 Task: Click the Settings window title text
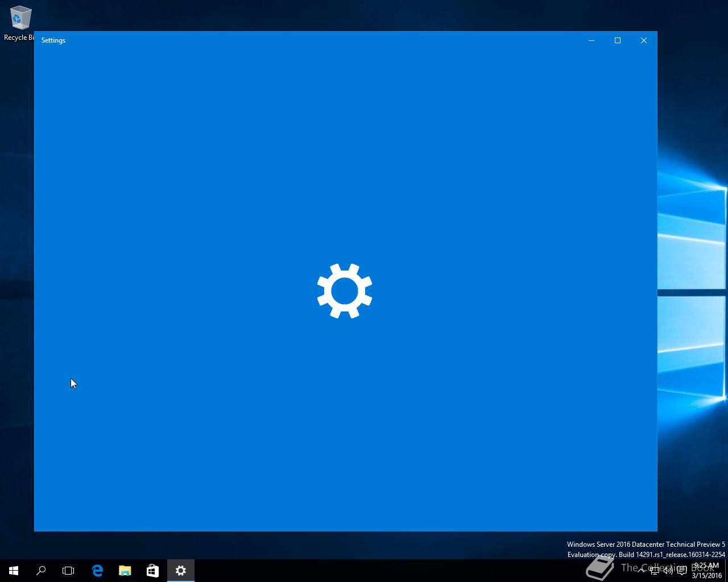click(x=53, y=40)
